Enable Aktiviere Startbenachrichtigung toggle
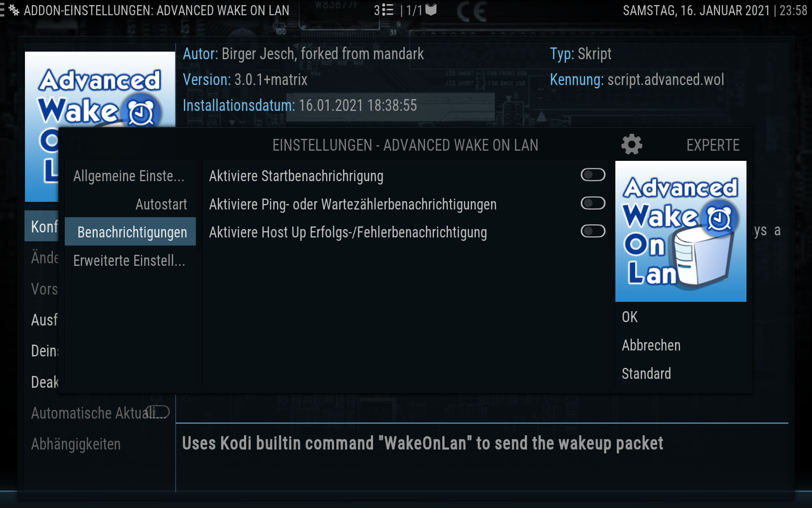The width and height of the screenshot is (812, 508). pos(593,175)
